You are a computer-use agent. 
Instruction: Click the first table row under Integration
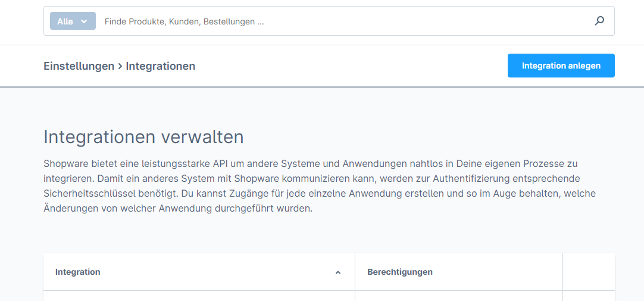pos(199,296)
